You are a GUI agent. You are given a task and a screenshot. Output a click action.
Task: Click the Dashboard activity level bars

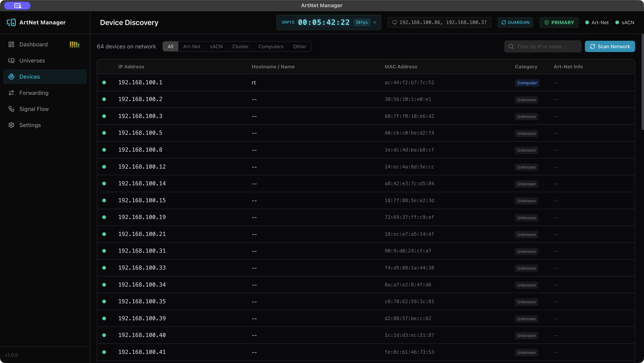[74, 45]
